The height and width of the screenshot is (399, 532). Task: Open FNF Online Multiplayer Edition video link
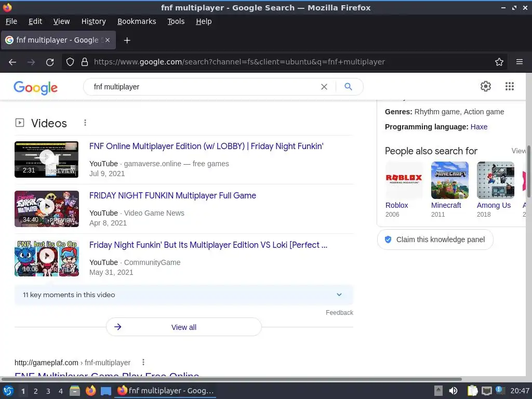pos(206,146)
